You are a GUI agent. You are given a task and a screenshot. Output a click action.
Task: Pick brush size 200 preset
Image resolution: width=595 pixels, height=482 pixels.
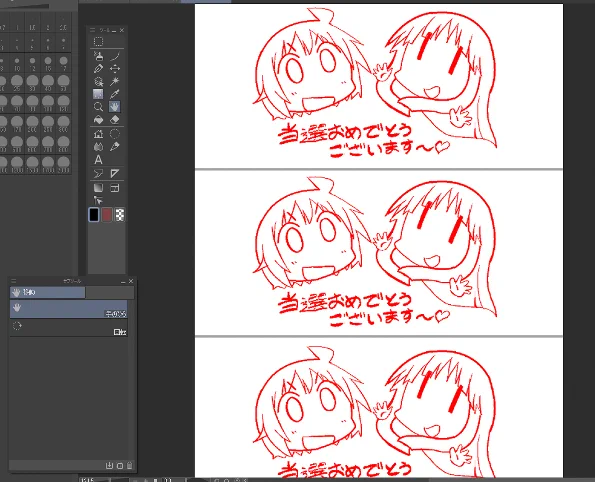pyautogui.click(x=32, y=124)
